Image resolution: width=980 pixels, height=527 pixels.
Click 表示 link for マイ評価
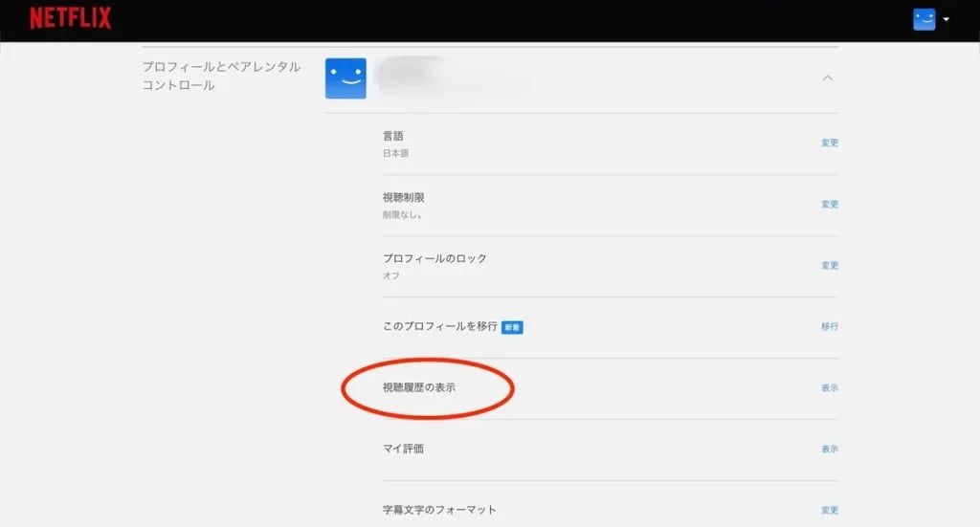(x=829, y=450)
